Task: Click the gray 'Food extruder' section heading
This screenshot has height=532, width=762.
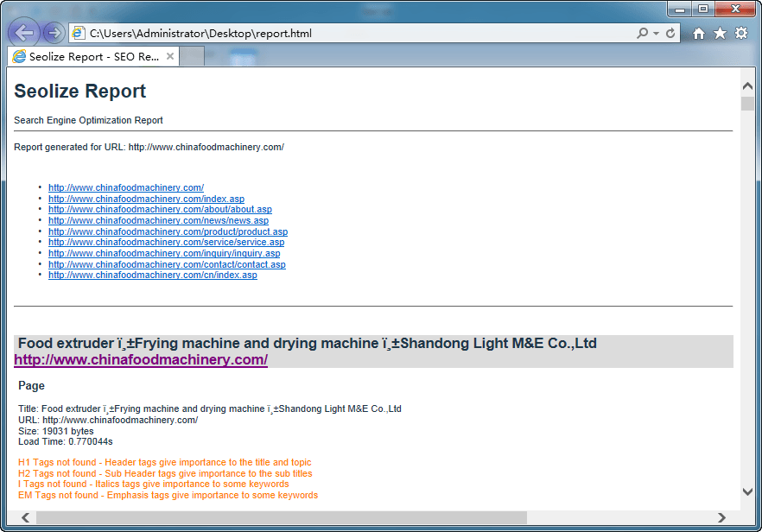Action: click(x=308, y=344)
